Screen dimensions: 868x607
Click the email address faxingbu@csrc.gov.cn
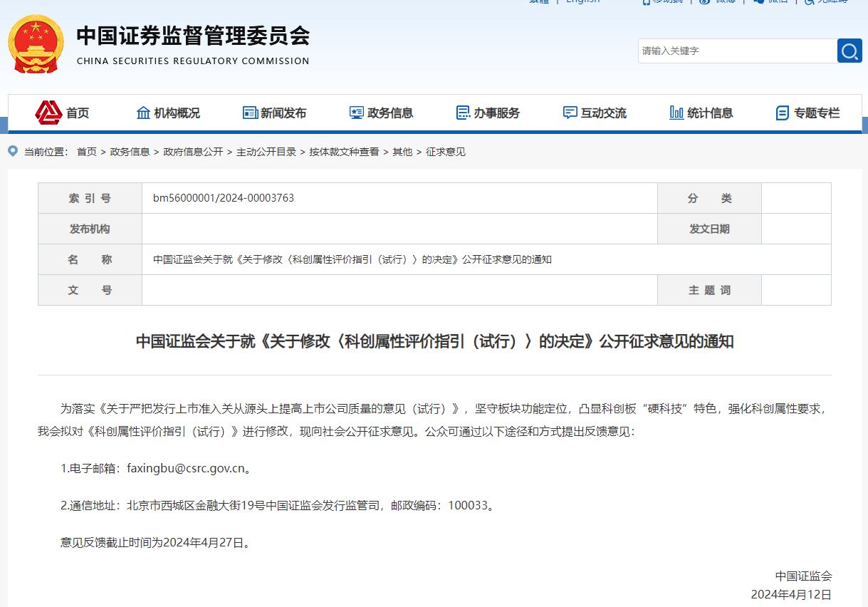pyautogui.click(x=186, y=469)
